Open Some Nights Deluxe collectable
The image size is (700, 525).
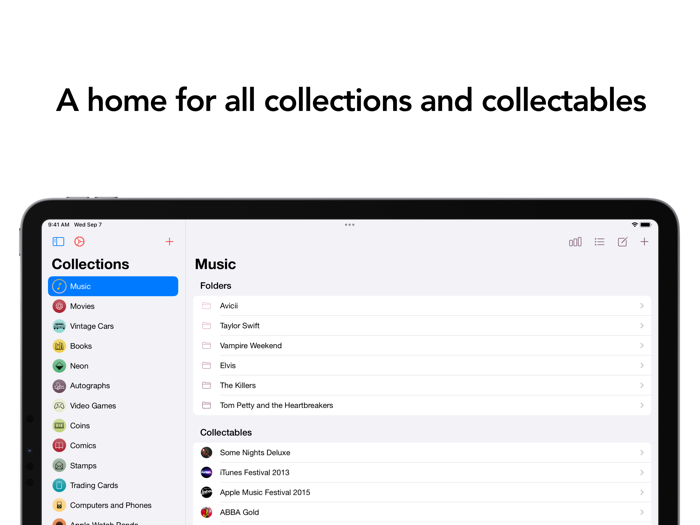(x=422, y=453)
